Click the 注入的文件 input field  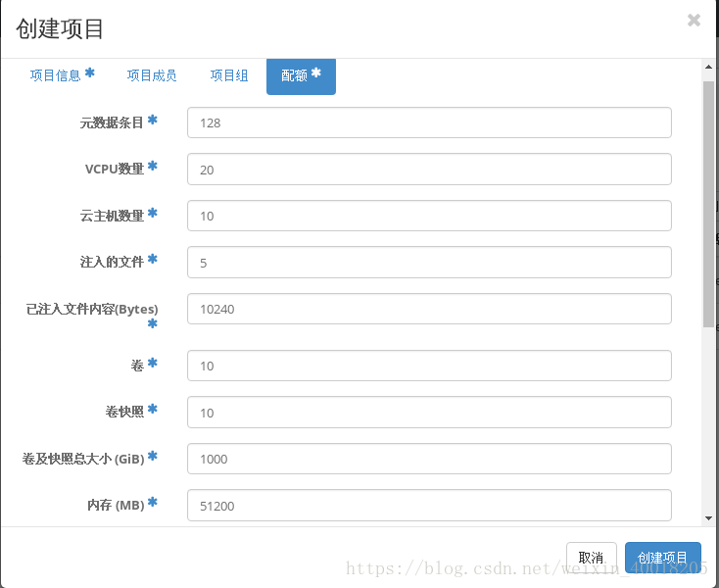coord(429,263)
